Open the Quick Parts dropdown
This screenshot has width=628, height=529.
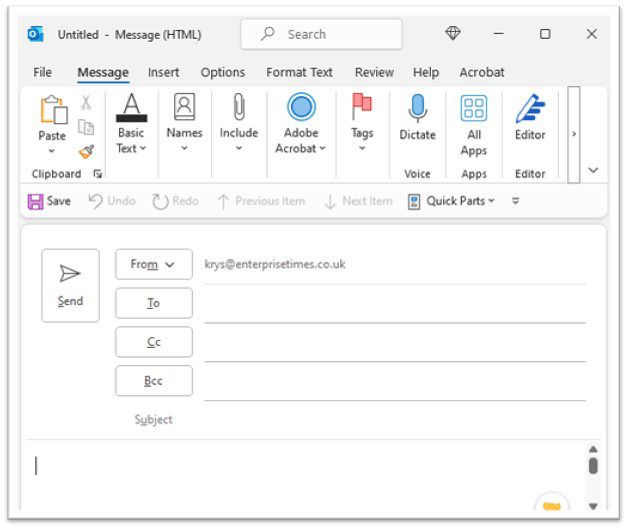[x=451, y=201]
